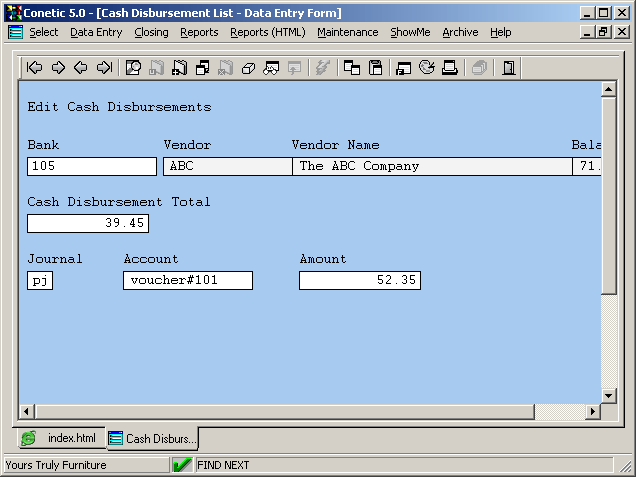Click the green checkmark in status bar

coord(182,465)
